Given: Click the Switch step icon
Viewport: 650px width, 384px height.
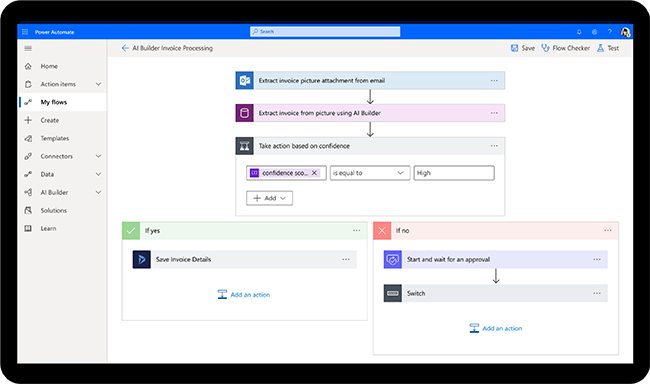Looking at the screenshot, I should coord(393,293).
